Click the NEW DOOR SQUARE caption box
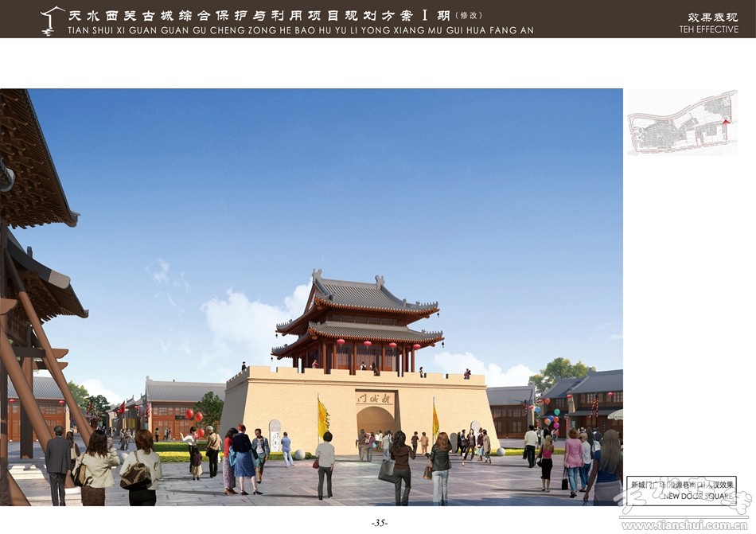This screenshot has width=756, height=534. (681, 489)
